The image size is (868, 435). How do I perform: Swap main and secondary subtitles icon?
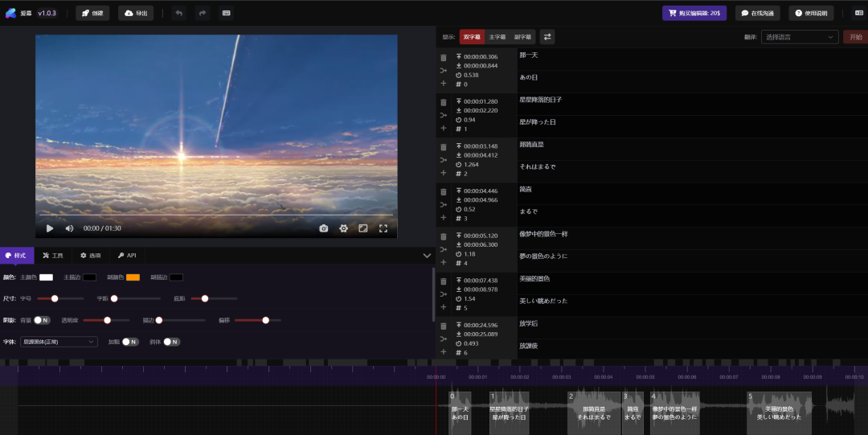(547, 36)
